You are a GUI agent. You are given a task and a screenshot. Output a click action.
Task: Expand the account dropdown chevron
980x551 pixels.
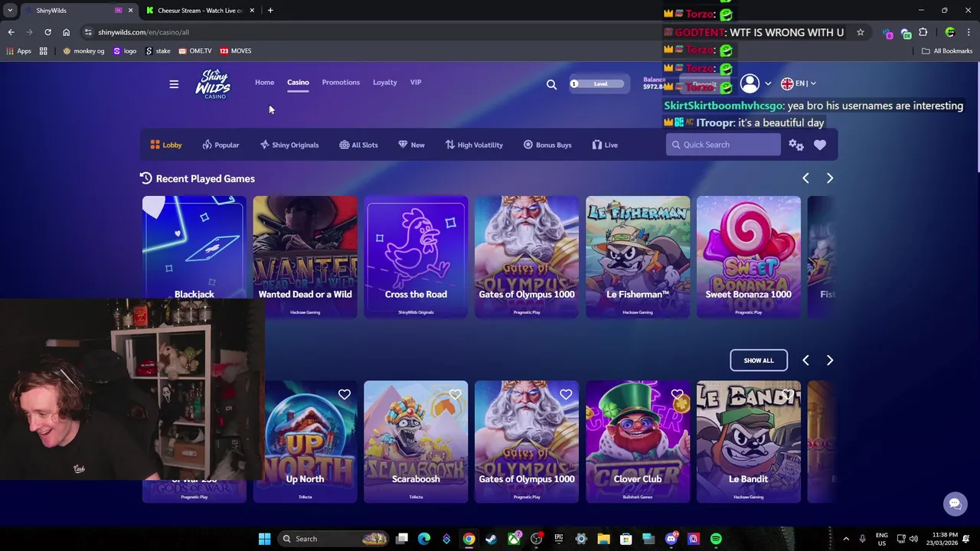[768, 83]
